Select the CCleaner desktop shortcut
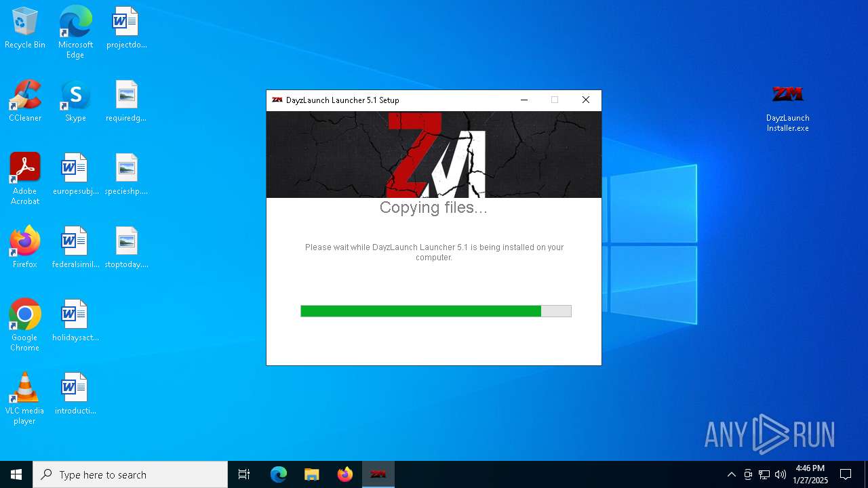This screenshot has height=488, width=868. click(x=25, y=102)
